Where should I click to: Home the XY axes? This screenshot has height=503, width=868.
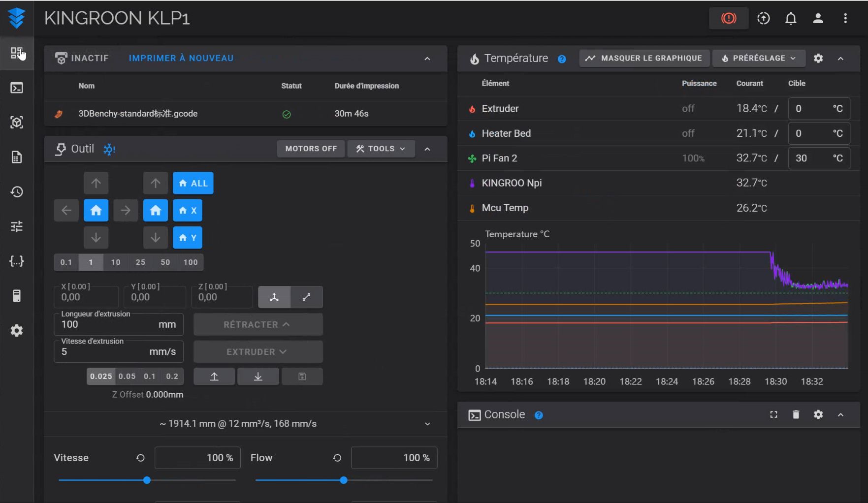(96, 210)
